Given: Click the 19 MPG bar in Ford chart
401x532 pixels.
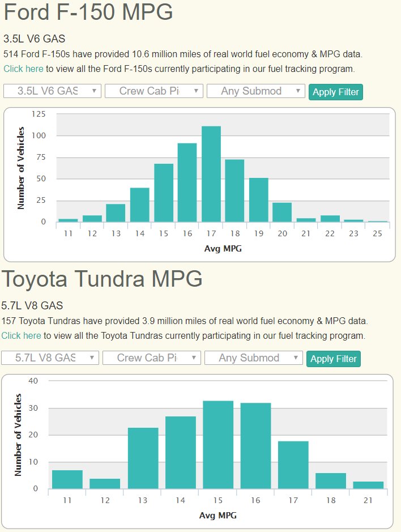Looking at the screenshot, I should pos(259,200).
